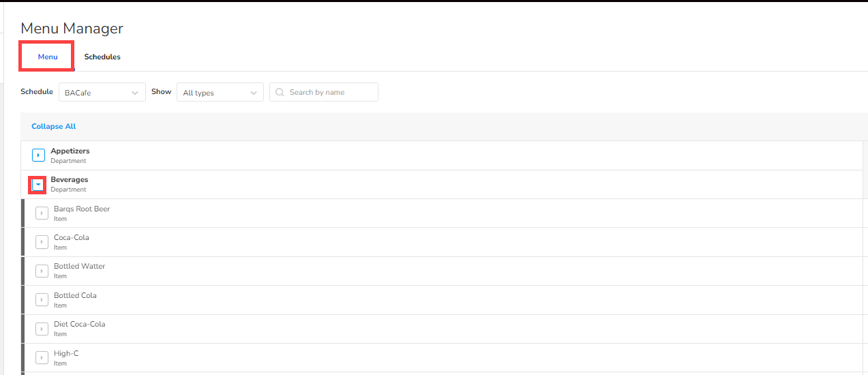Viewport: 868px width, 375px height.
Task: Switch to the Schedules tab
Action: pyautogui.click(x=102, y=57)
